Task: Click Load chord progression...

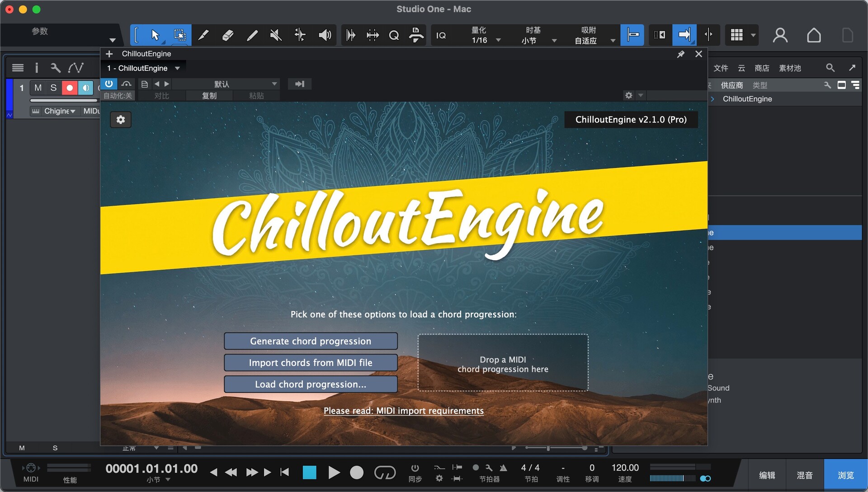Action: [311, 384]
